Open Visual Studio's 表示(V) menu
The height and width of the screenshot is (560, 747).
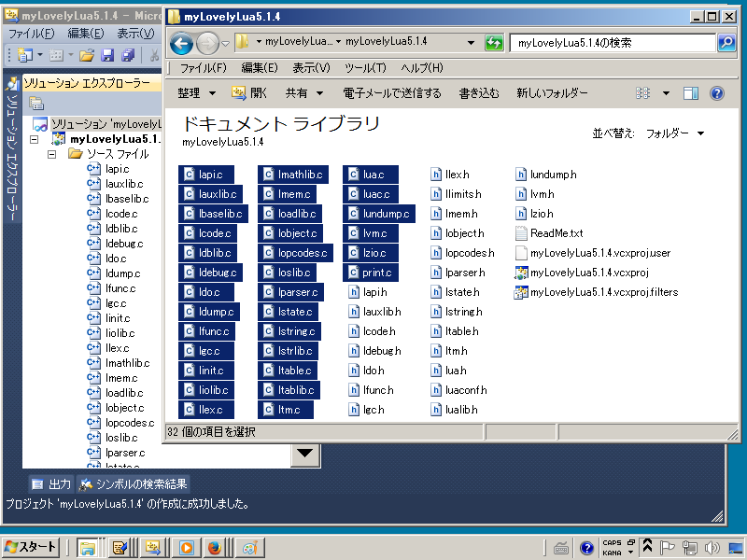(x=135, y=34)
